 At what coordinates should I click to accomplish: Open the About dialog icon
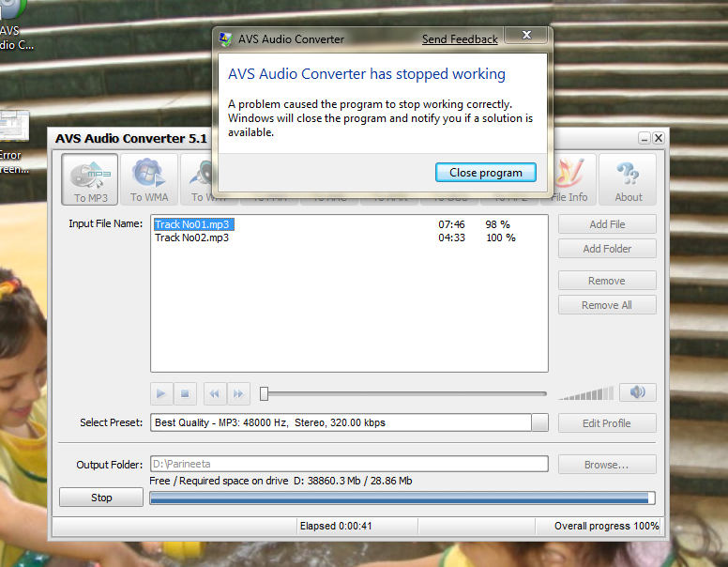[x=628, y=179]
